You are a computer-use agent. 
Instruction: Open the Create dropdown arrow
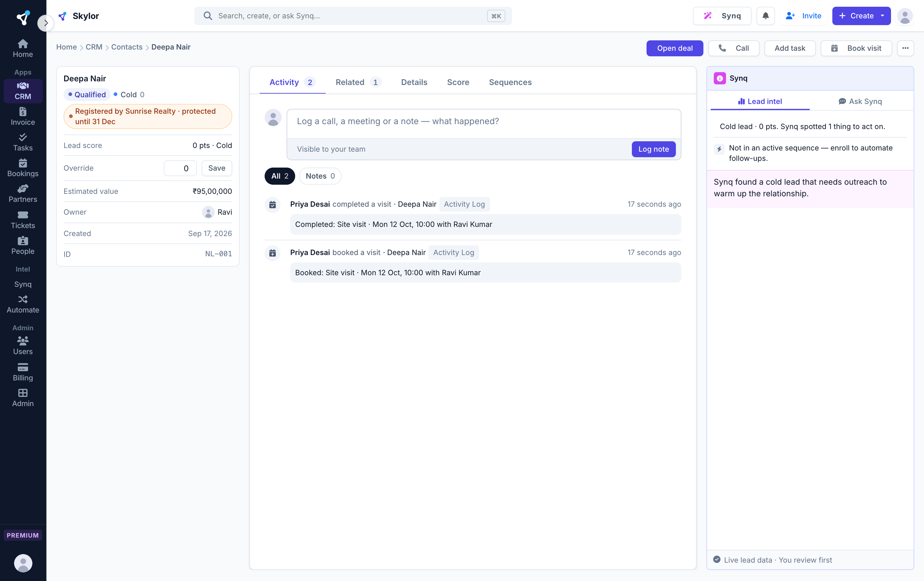[882, 16]
